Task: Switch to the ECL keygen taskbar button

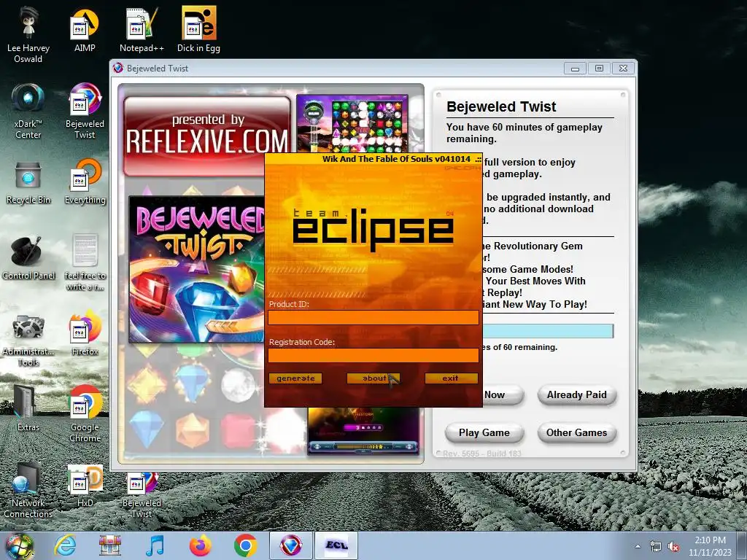Action: click(x=336, y=545)
